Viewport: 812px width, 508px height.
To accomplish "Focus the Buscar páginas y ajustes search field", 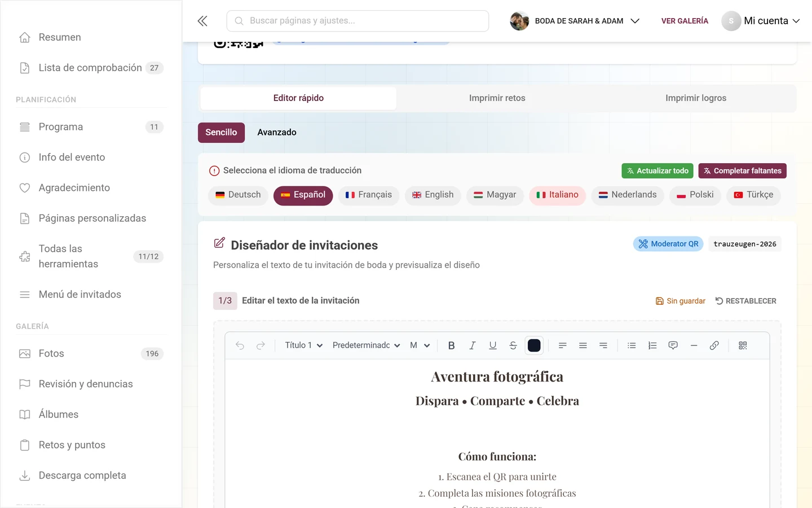I will click(358, 21).
